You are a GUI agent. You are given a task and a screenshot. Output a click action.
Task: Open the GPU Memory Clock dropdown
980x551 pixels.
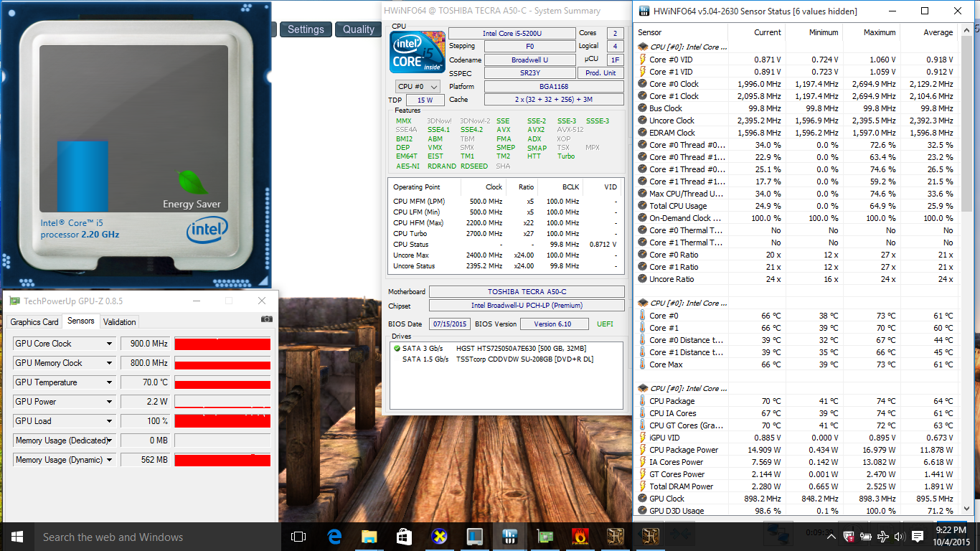point(109,363)
